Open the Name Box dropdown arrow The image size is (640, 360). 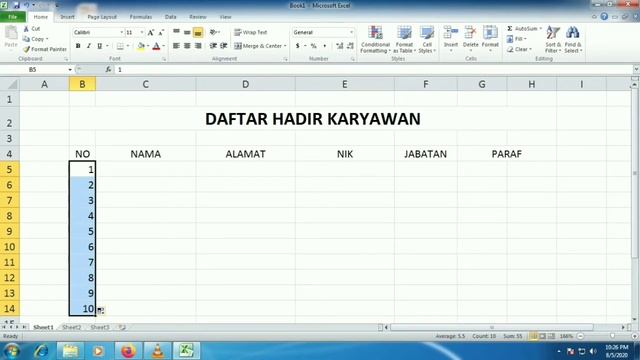pyautogui.click(x=70, y=69)
